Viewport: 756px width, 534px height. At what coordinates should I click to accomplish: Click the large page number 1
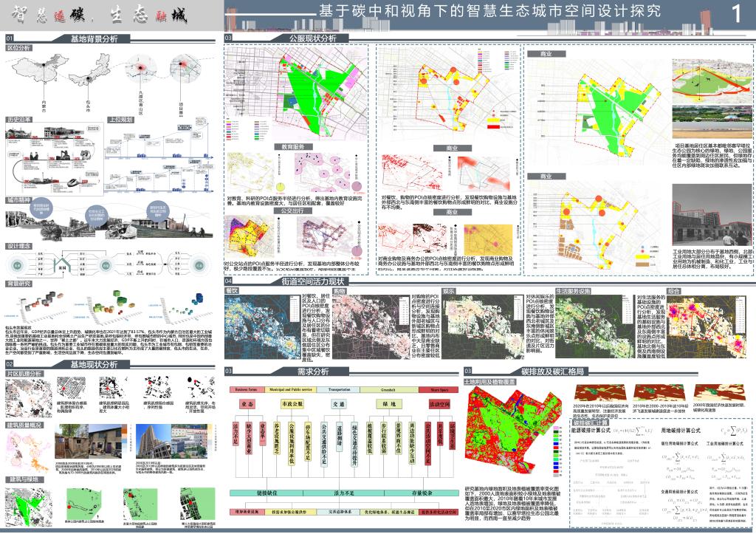pyautogui.click(x=735, y=14)
